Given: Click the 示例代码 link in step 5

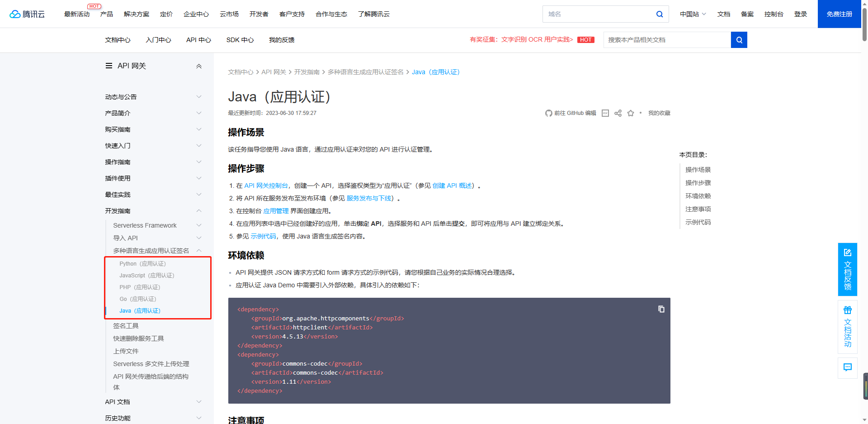Looking at the screenshot, I should [x=263, y=236].
